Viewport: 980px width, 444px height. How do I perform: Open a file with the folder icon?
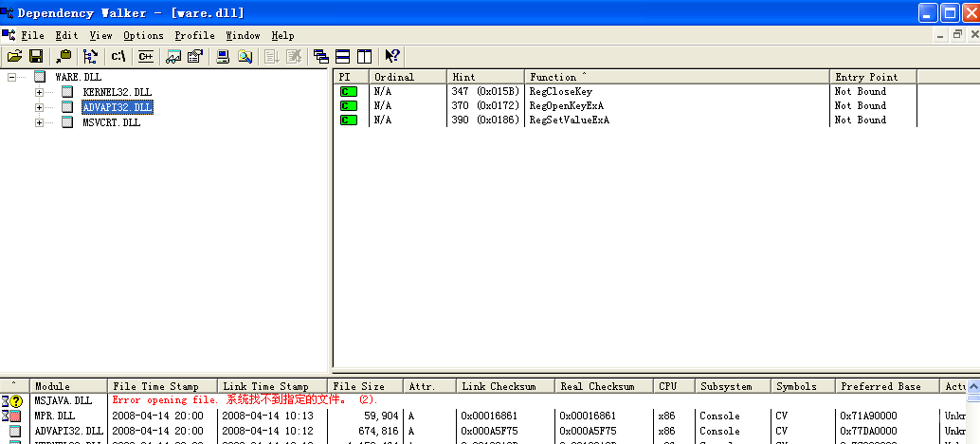(x=14, y=56)
